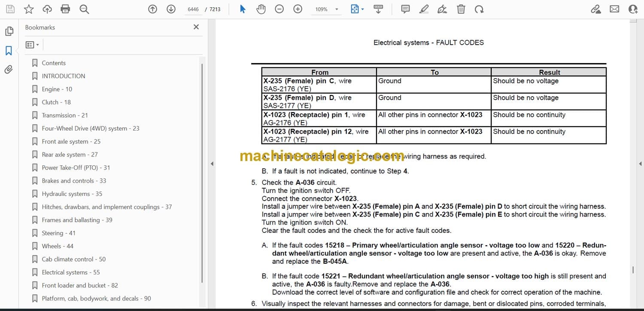Rotate the page with the rotate icon
The width and height of the screenshot is (644, 311).
coord(479,9)
